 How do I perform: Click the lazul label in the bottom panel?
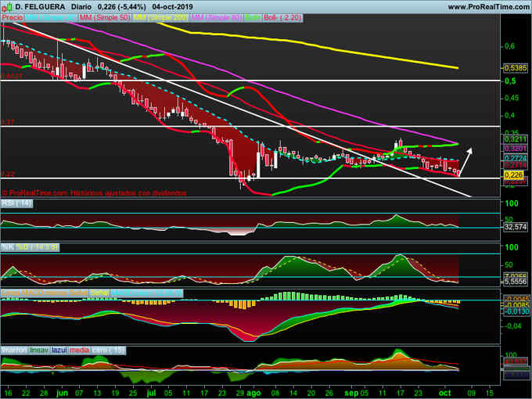(59, 350)
